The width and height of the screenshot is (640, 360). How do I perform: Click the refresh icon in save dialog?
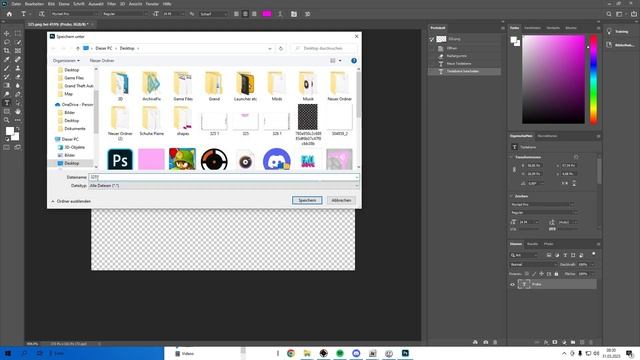pyautogui.click(x=281, y=48)
